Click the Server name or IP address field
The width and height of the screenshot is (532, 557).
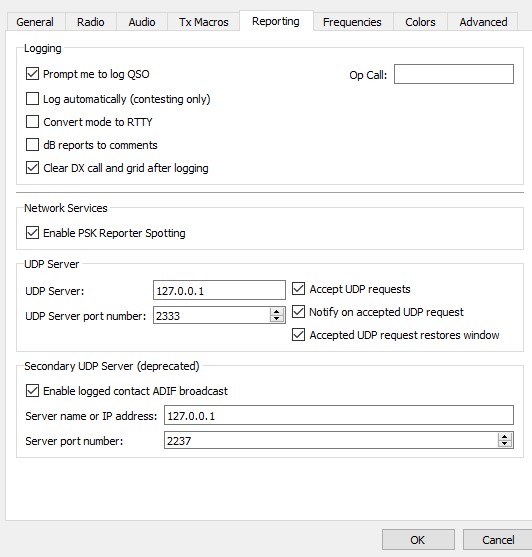click(339, 415)
